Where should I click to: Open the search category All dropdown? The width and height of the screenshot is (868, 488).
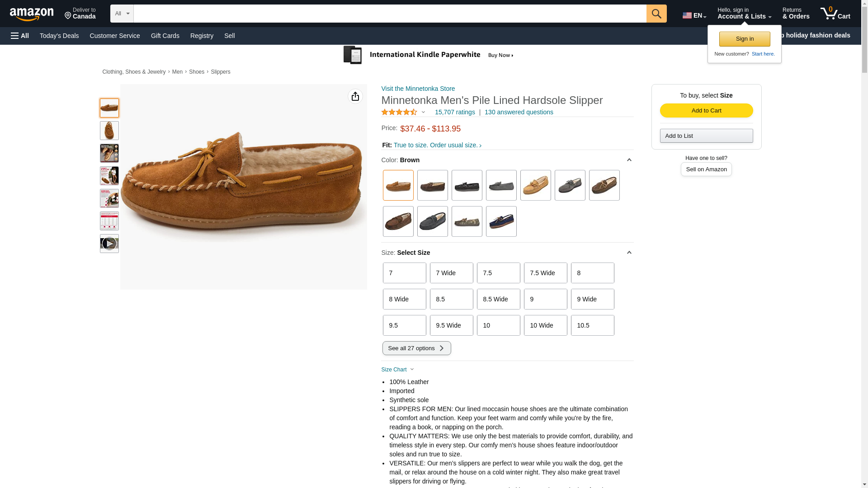coord(122,14)
